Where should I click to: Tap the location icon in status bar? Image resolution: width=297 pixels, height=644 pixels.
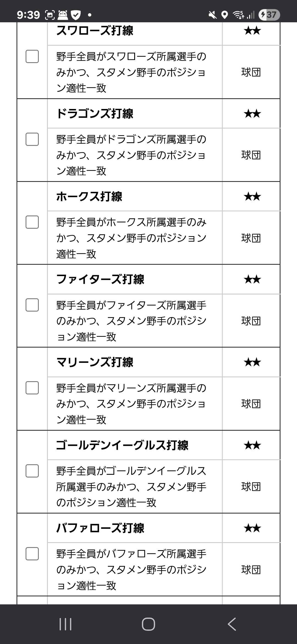pyautogui.click(x=225, y=15)
